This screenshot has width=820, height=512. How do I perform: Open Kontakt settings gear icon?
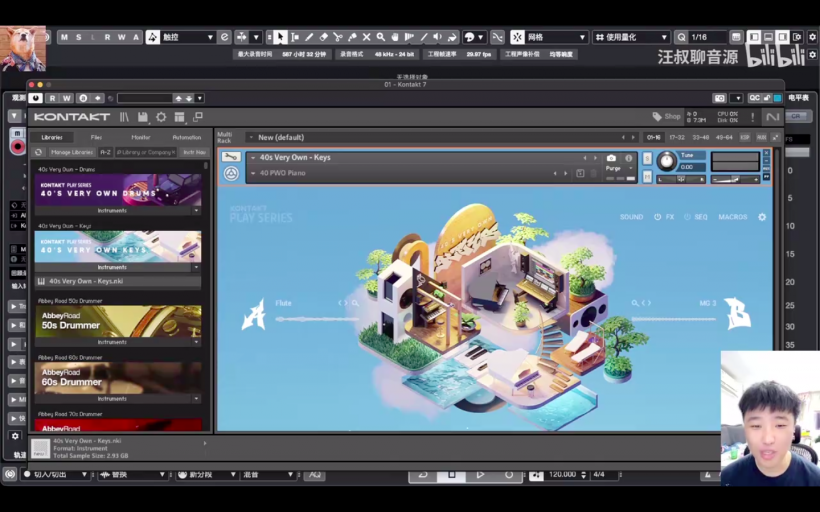(161, 117)
